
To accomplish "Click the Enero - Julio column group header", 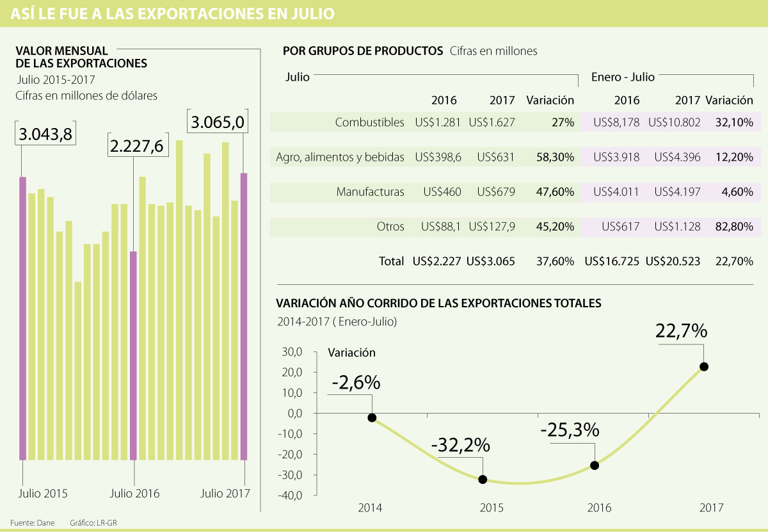I will coord(621,77).
